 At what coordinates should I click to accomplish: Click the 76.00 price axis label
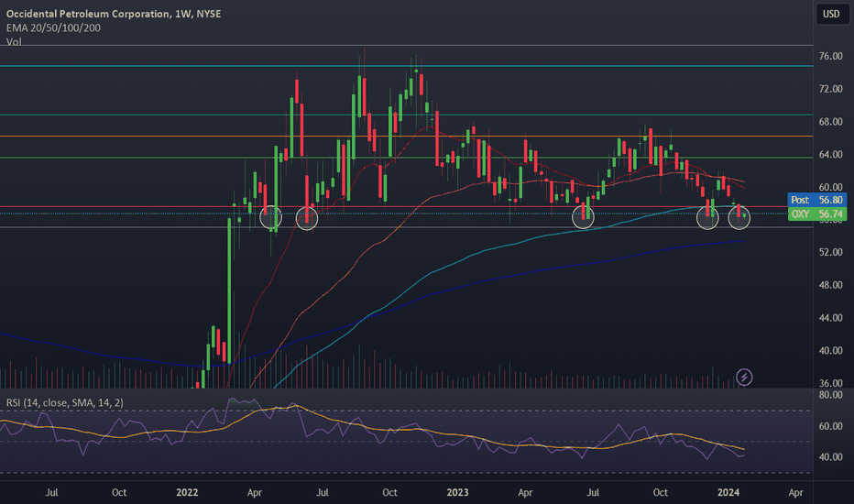830,56
